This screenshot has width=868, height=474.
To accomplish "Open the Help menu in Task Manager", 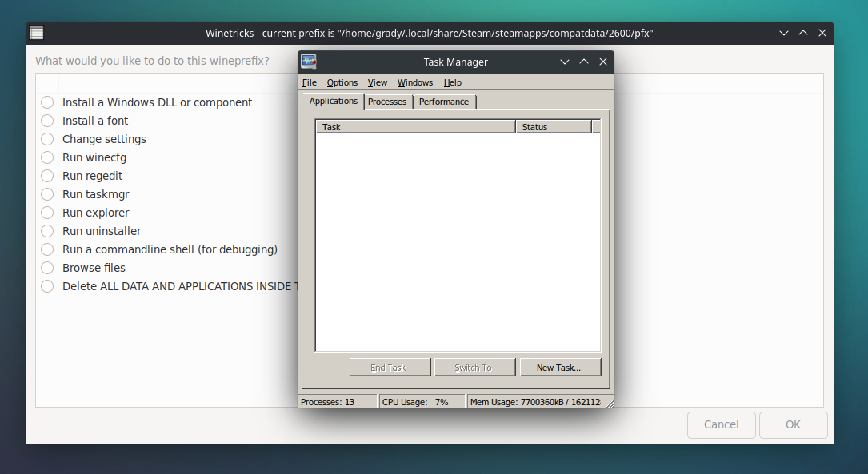I will [452, 82].
